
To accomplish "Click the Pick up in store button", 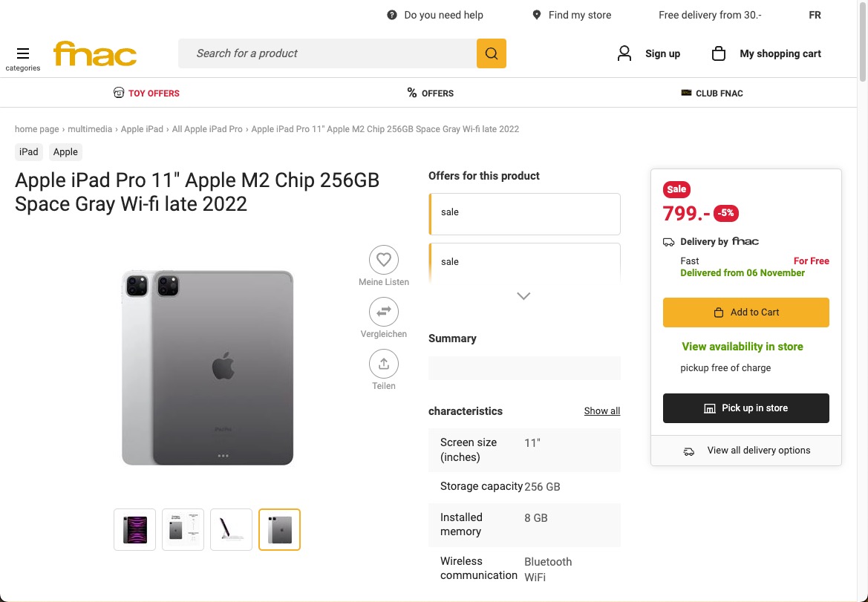I will pos(745,408).
